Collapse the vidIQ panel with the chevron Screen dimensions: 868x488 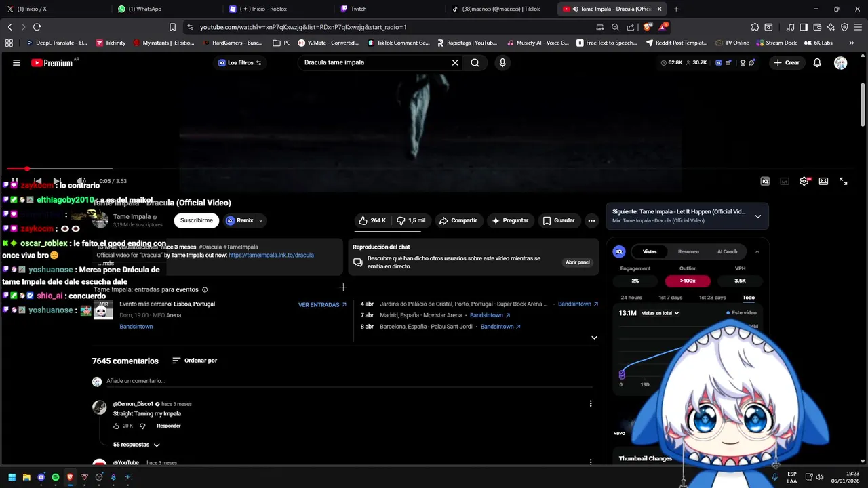(x=757, y=251)
